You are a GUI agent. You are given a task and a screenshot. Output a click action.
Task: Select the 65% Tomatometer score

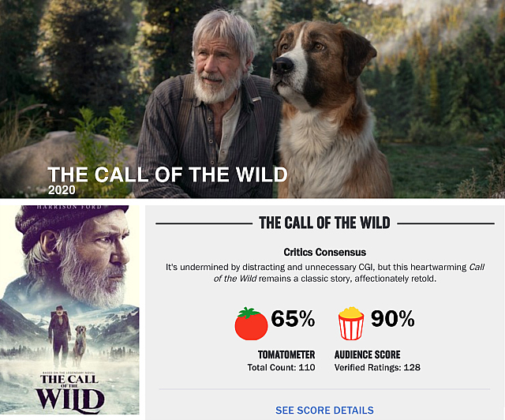pyautogui.click(x=293, y=318)
